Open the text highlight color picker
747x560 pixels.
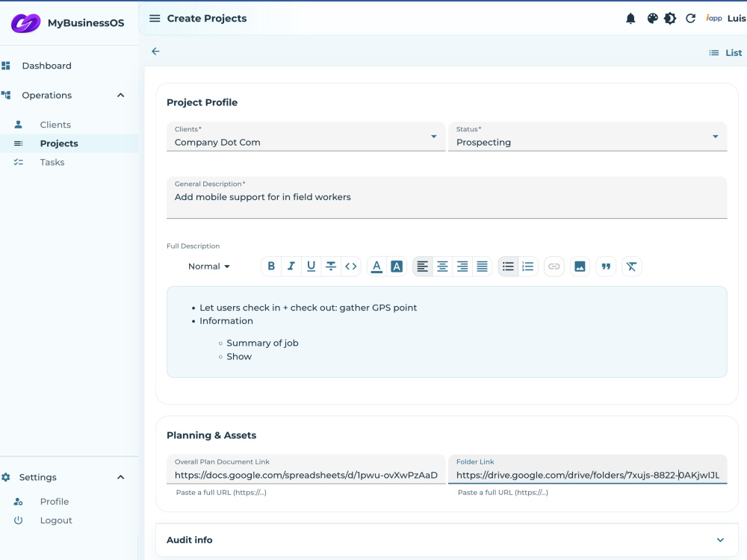coord(397,267)
